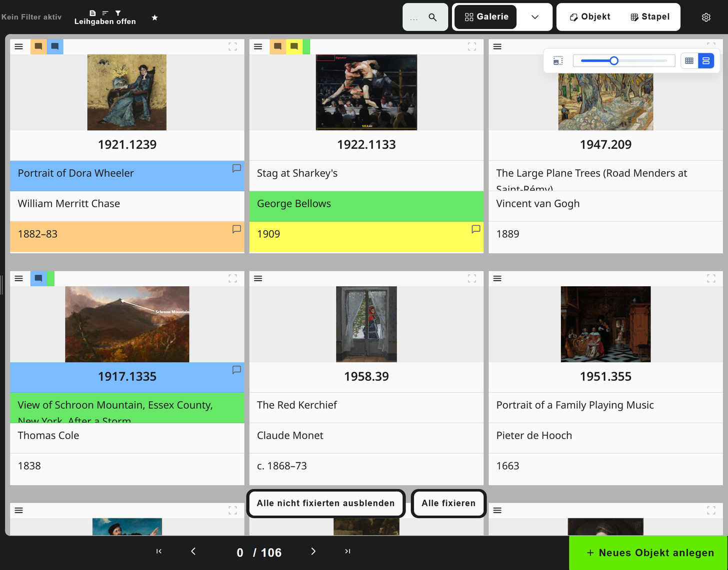728x570 pixels.
Task: Expand card 1922.1133 to fullscreen
Action: [x=472, y=47]
